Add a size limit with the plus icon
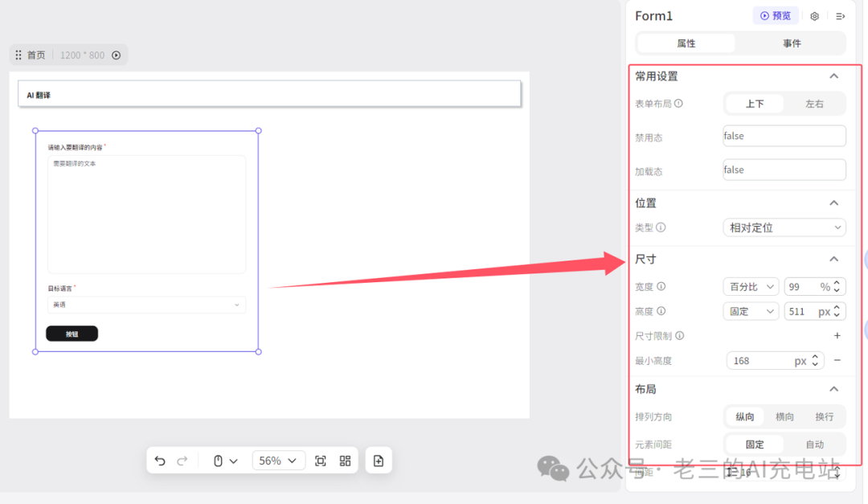This screenshot has width=868, height=504. (837, 336)
